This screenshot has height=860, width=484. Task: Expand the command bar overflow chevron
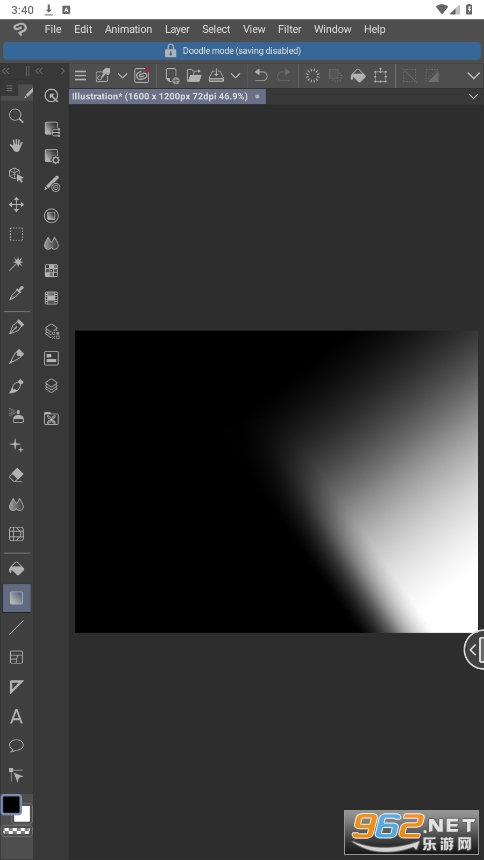473,76
